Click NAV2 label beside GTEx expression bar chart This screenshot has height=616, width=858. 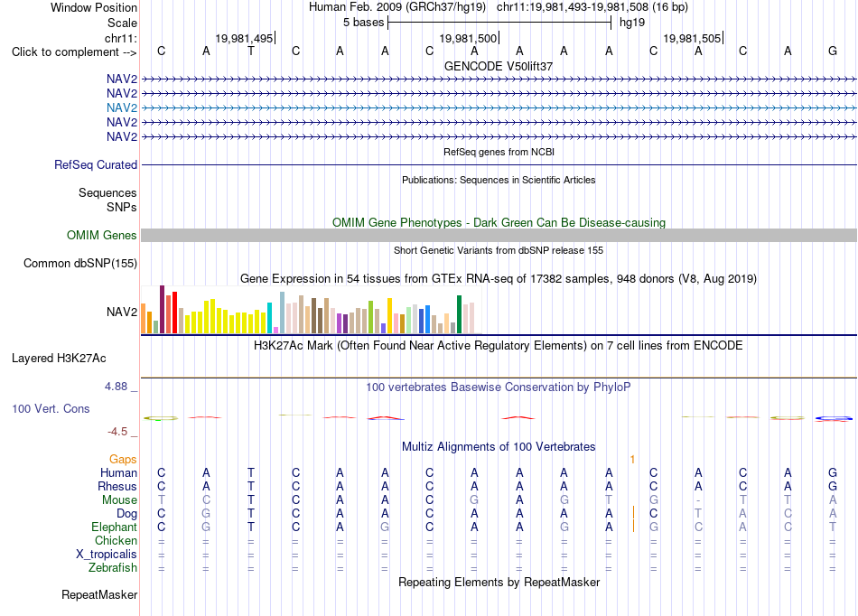[x=122, y=312]
